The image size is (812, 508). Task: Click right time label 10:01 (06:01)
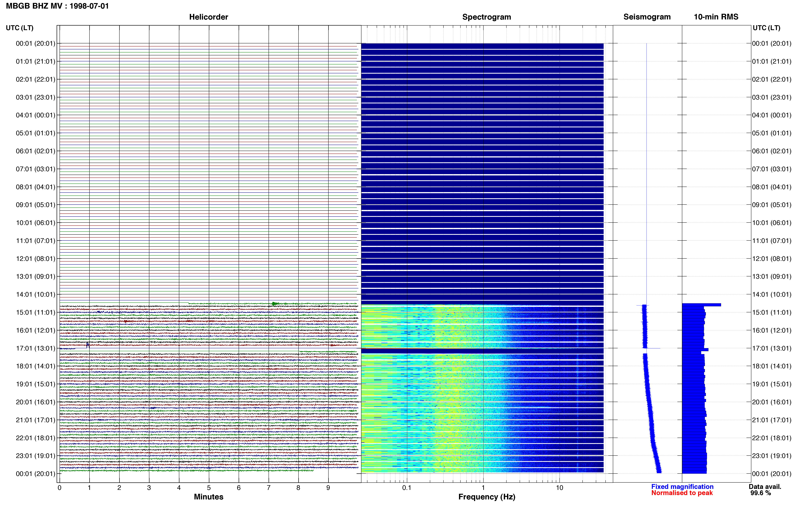point(771,223)
